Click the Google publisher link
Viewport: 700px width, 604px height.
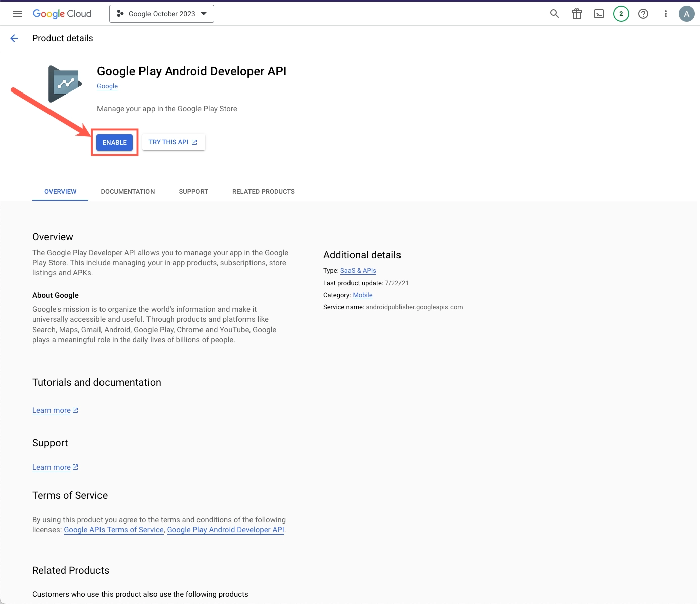coord(107,86)
